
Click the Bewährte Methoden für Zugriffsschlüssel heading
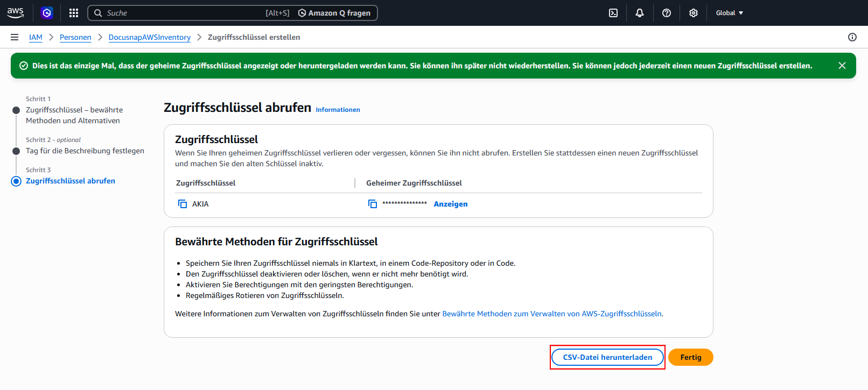click(x=276, y=242)
